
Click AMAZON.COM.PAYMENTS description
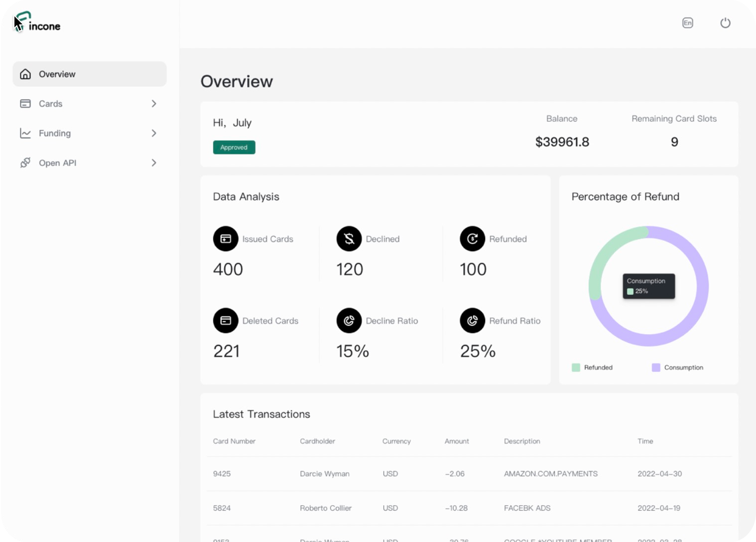[551, 474]
